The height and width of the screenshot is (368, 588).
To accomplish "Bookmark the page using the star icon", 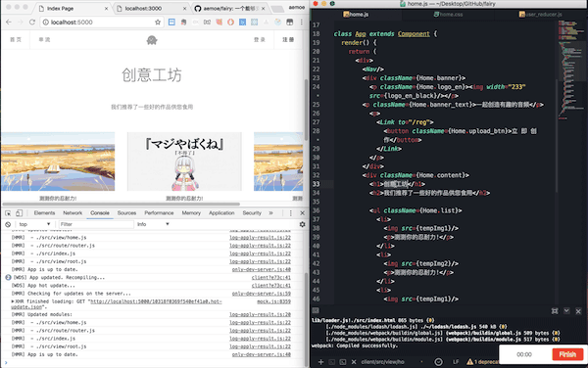I will [158, 23].
